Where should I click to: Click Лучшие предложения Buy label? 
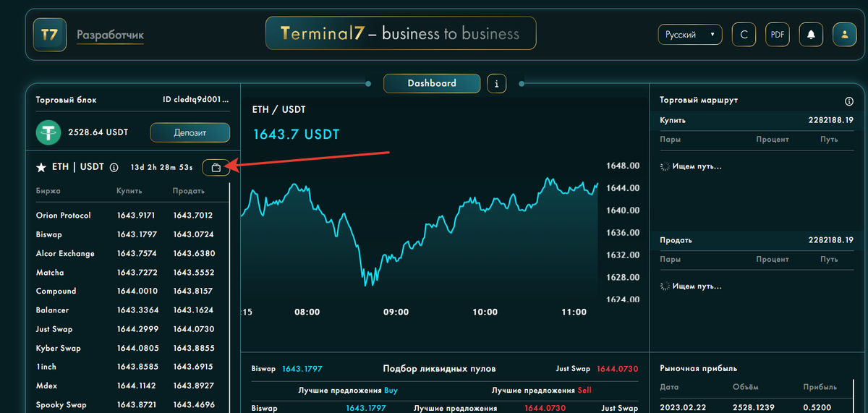coord(348,390)
